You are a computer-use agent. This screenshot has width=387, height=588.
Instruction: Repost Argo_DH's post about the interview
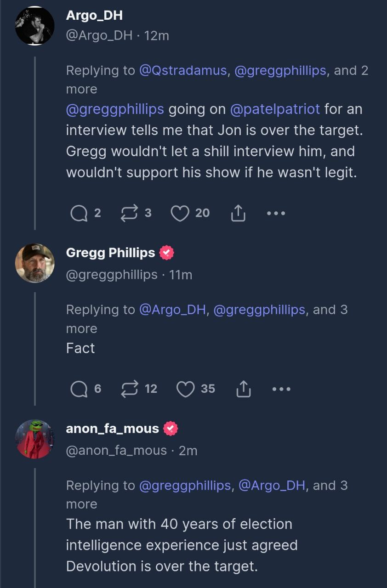click(129, 213)
